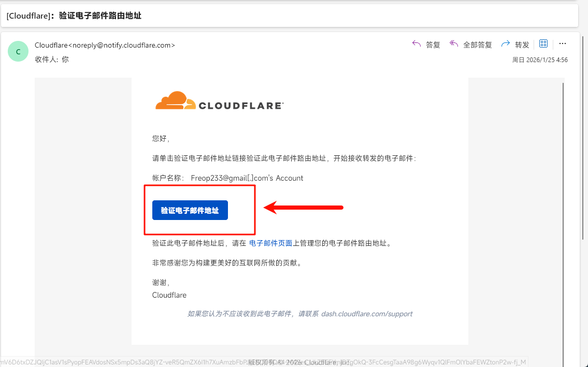Click the recipient line 收件人: 你
The width and height of the screenshot is (588, 367).
click(x=51, y=60)
